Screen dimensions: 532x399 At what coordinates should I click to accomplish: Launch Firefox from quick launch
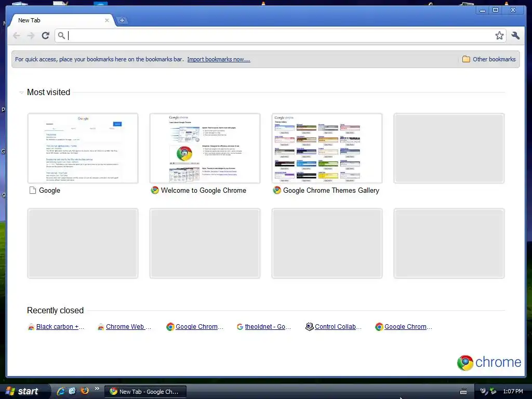click(x=85, y=391)
